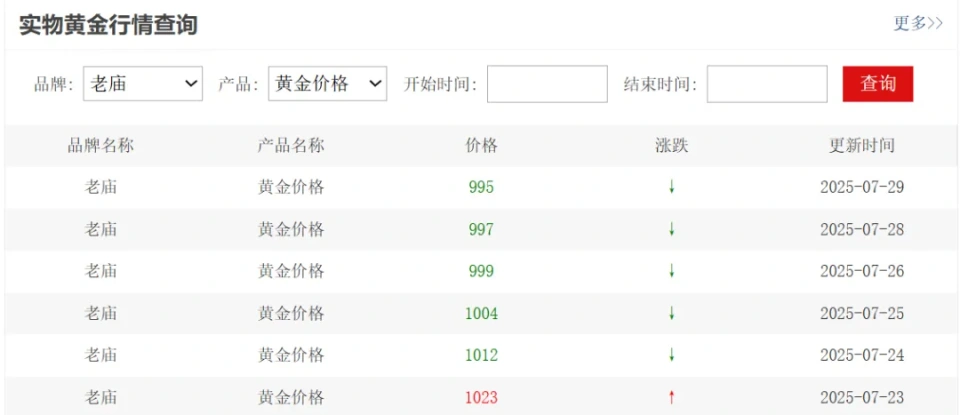Click the down arrow in the 2025-07-29 row

(x=672, y=187)
